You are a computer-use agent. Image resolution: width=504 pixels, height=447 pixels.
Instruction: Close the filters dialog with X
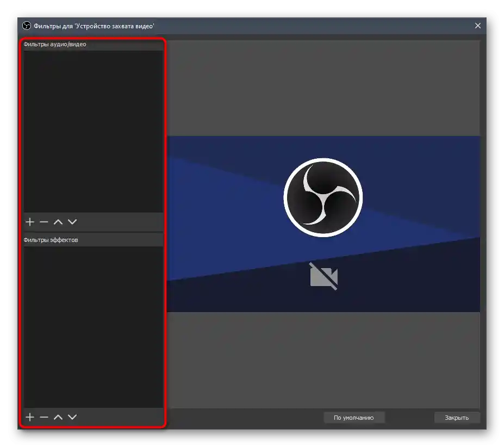[x=478, y=26]
